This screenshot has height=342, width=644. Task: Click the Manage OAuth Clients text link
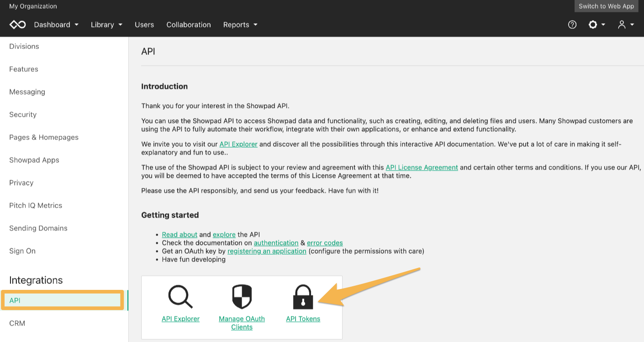click(242, 323)
